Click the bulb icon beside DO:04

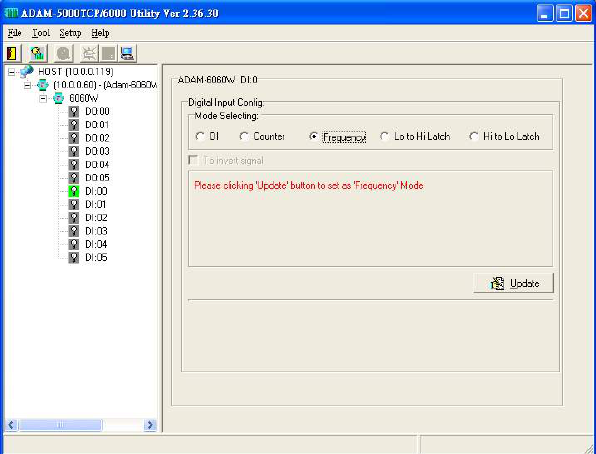[74, 165]
